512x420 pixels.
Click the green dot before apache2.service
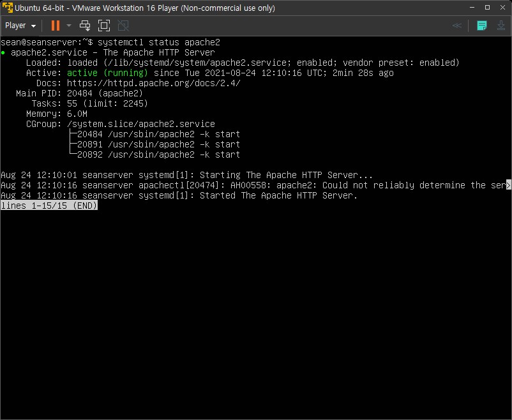pyautogui.click(x=3, y=52)
